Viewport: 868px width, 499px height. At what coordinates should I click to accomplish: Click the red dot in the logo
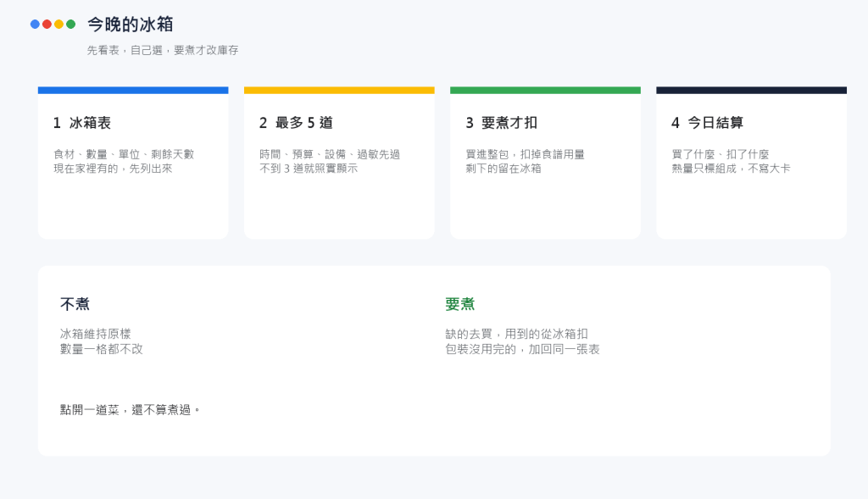tap(47, 25)
